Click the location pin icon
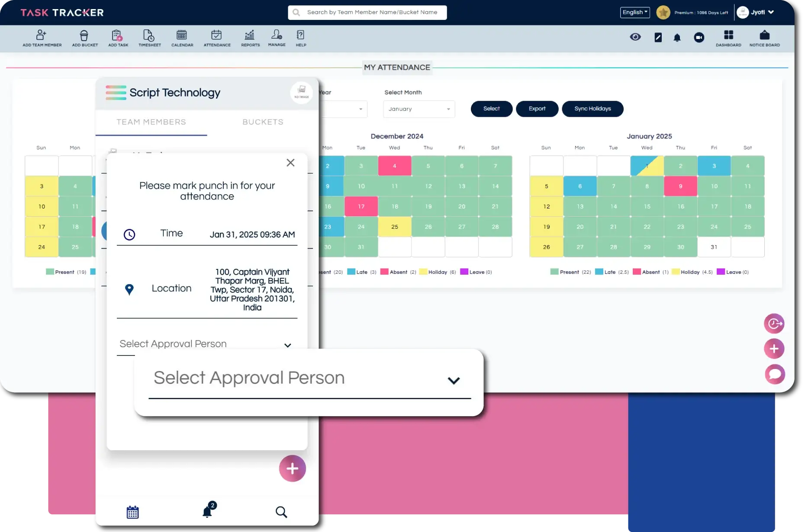Image resolution: width=805 pixels, height=532 pixels. coord(129,289)
